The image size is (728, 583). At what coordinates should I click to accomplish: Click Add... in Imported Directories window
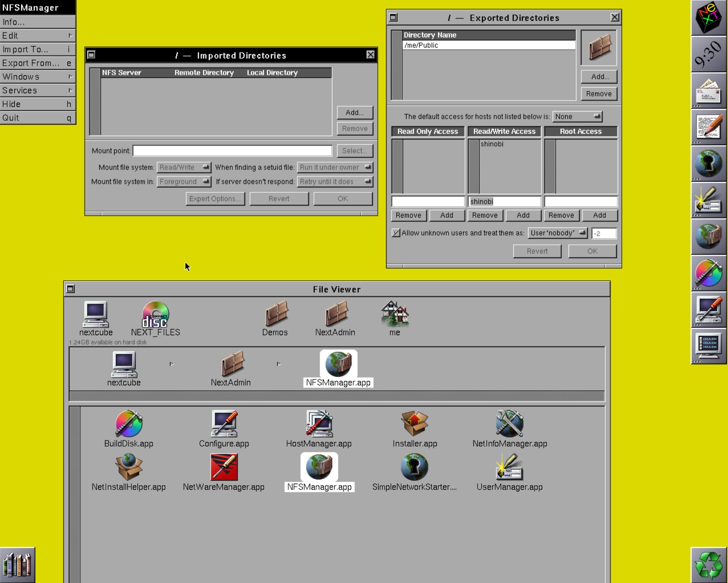click(354, 113)
